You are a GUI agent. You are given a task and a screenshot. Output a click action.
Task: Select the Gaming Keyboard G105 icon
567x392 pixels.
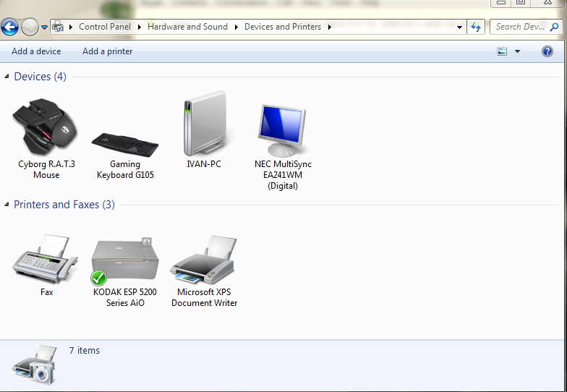point(124,145)
